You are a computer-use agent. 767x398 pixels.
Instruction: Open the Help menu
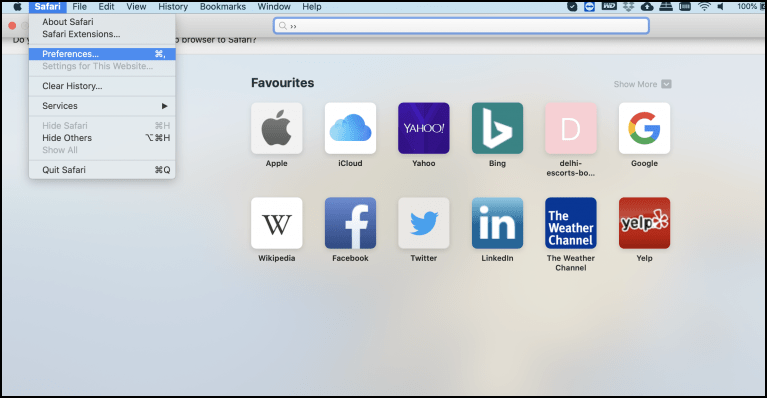pos(312,6)
